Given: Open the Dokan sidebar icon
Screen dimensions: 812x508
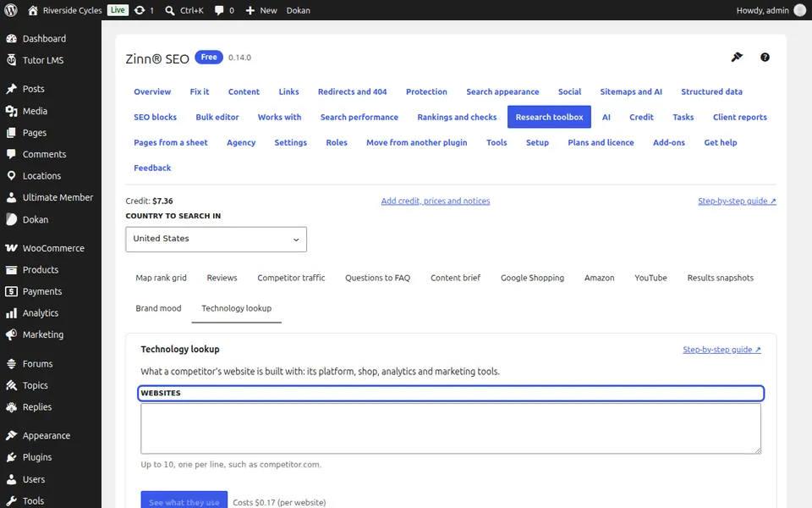Looking at the screenshot, I should point(11,219).
